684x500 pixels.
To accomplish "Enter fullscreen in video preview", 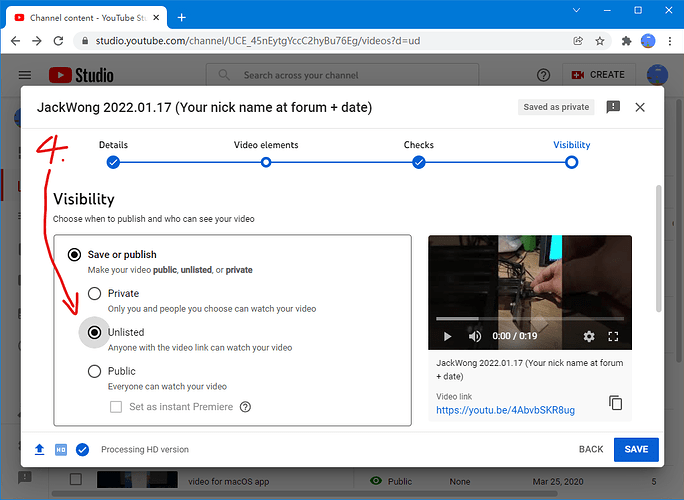I will 613,336.
